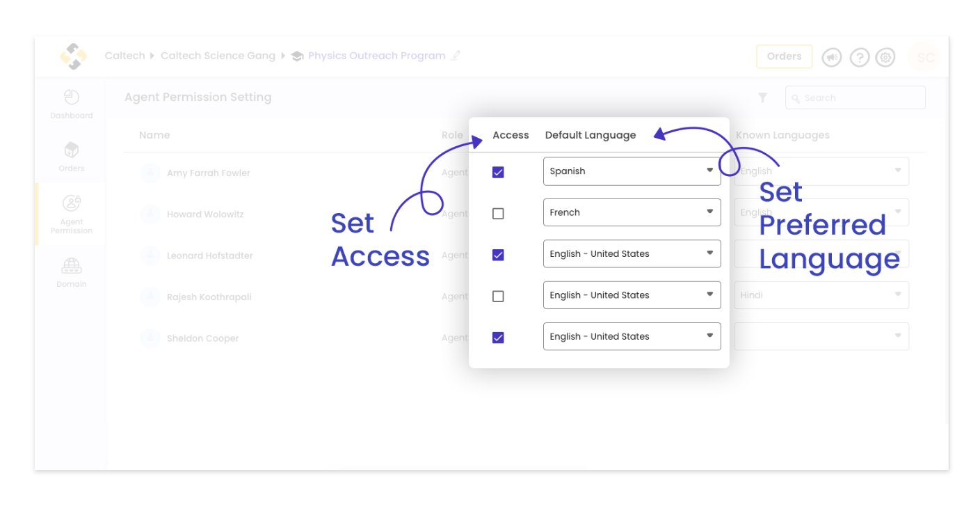Click Leonard Hofstadter's avatar
980x511 pixels.
click(x=150, y=255)
